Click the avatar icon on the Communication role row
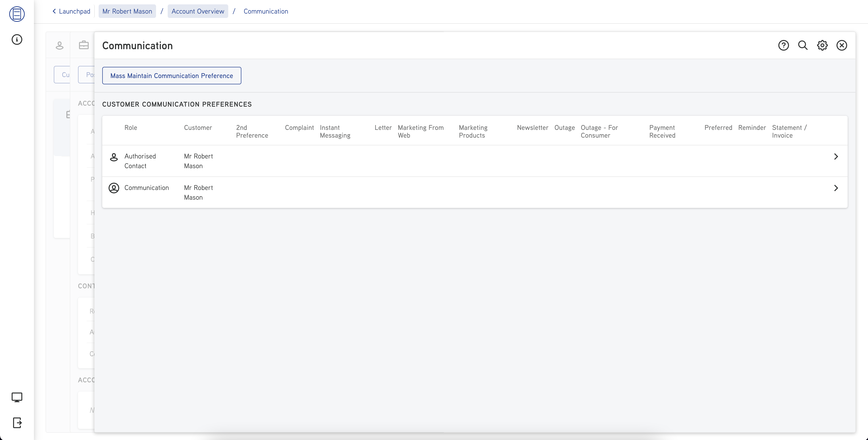Screen dimensions: 868x440 113,188
